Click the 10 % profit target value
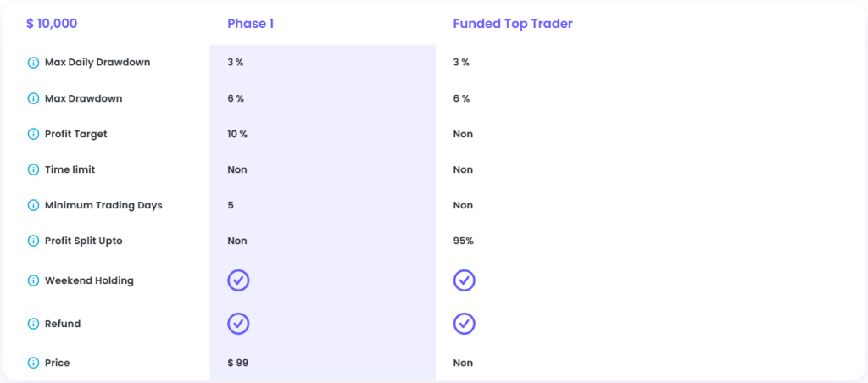The image size is (868, 383). [x=237, y=134]
